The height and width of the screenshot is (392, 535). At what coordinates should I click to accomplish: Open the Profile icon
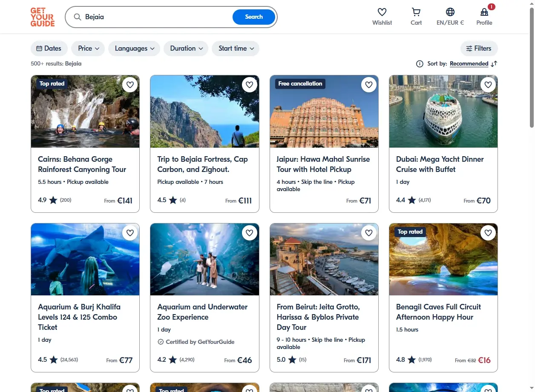pos(484,12)
